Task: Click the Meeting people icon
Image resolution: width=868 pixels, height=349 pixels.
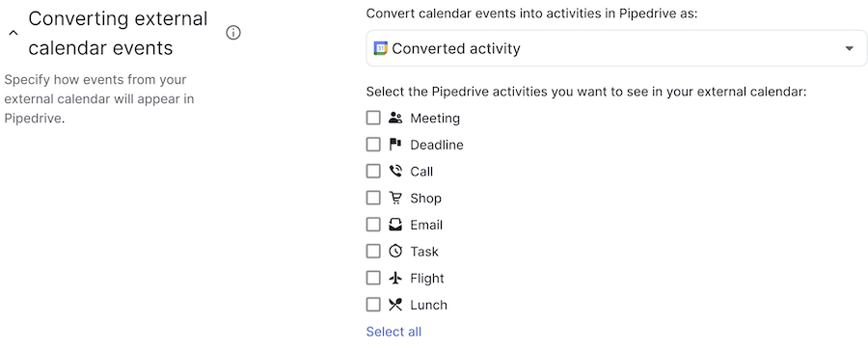Action: pyautogui.click(x=395, y=118)
